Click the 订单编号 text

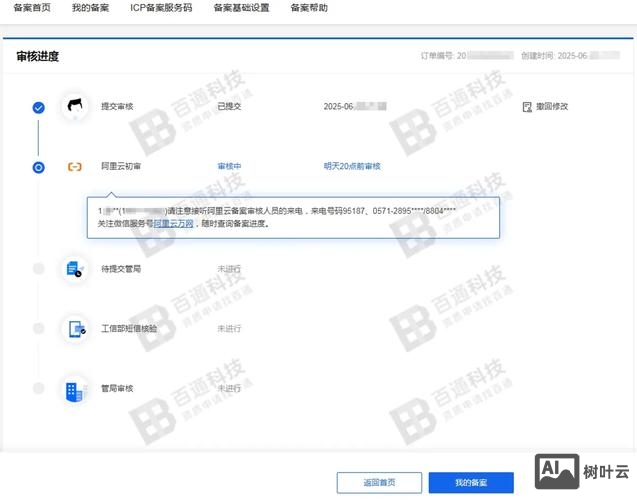[467, 56]
